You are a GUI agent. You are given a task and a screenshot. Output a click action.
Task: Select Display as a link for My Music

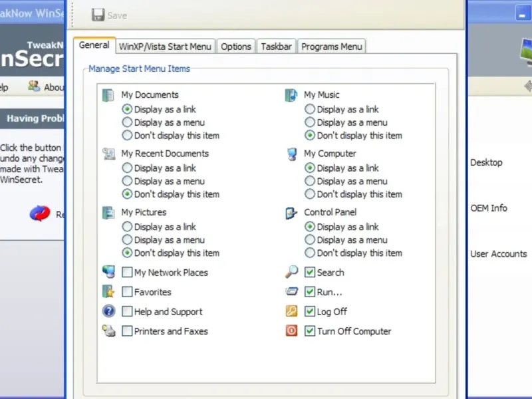click(310, 109)
